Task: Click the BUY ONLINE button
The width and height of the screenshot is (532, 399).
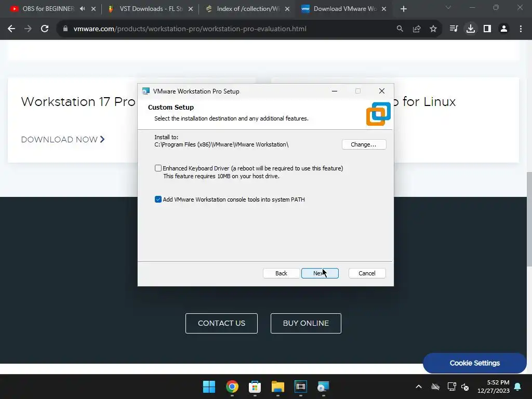Action: 306,323
